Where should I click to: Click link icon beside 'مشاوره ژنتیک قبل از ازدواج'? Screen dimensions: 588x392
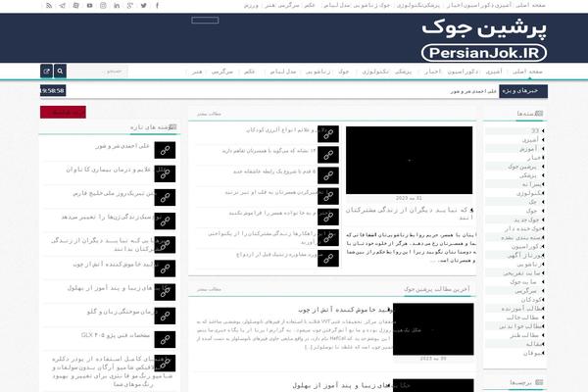pos(328,258)
